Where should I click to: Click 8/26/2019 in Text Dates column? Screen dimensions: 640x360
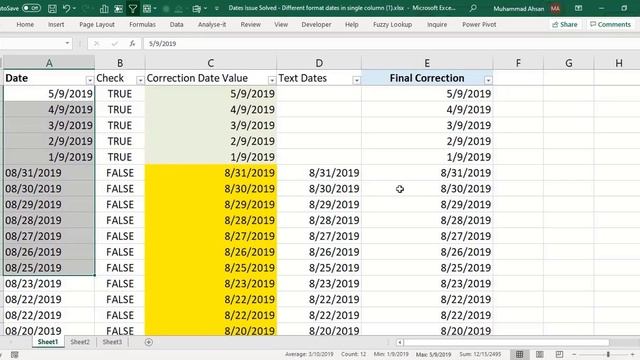point(319,252)
